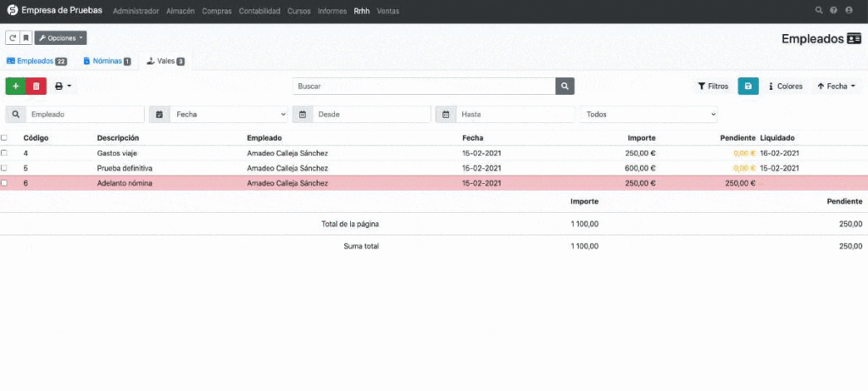
Task: Open the help question mark icon
Action: coord(834,11)
